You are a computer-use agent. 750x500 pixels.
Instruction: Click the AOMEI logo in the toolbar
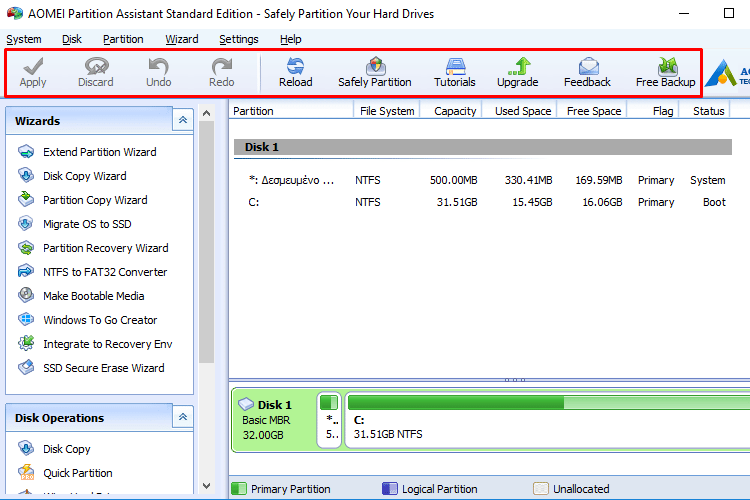pos(726,73)
